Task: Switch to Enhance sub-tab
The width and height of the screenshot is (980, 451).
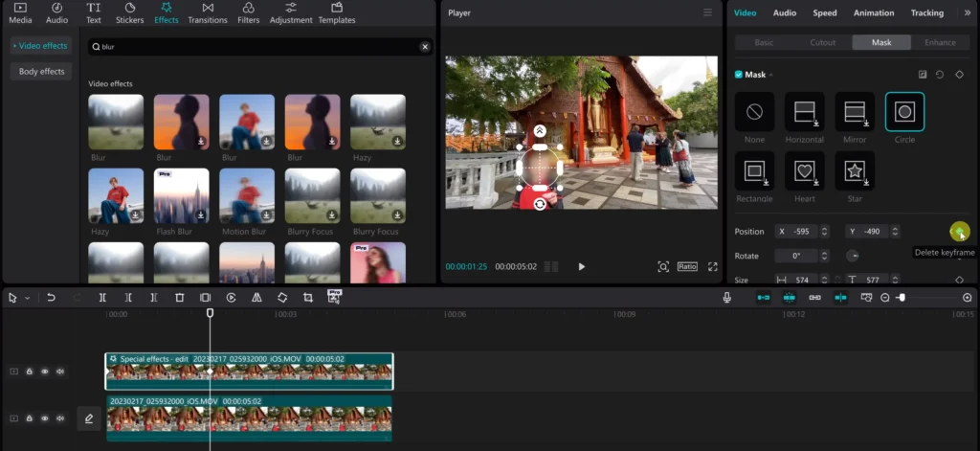Action: pos(940,42)
